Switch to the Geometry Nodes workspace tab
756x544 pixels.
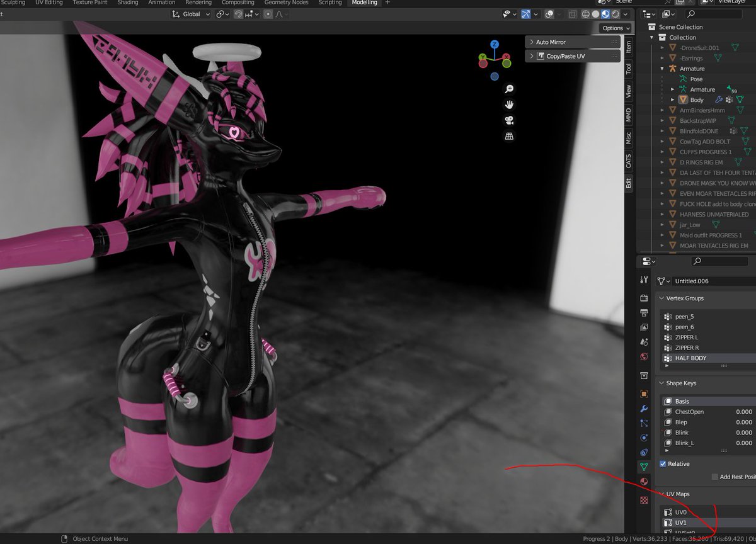pos(286,3)
